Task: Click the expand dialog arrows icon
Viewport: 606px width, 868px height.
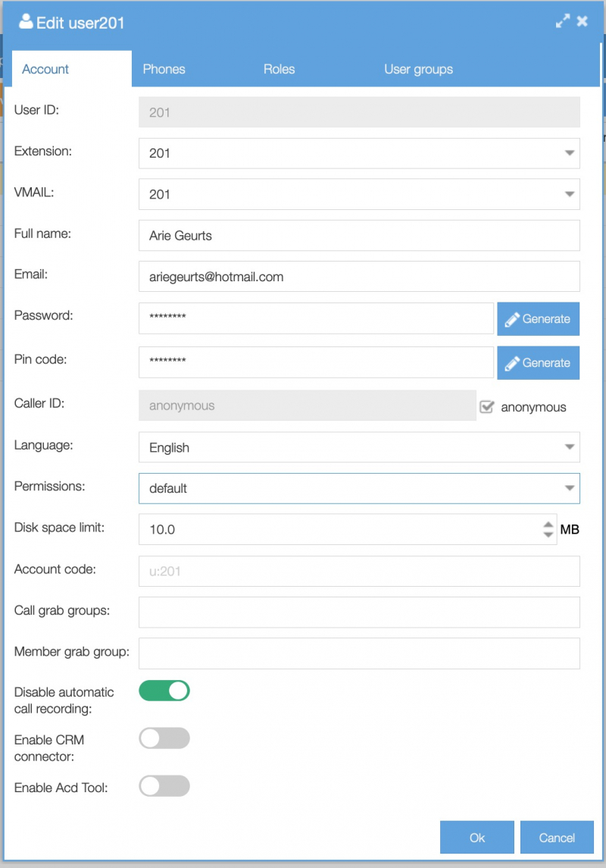Action: point(562,22)
